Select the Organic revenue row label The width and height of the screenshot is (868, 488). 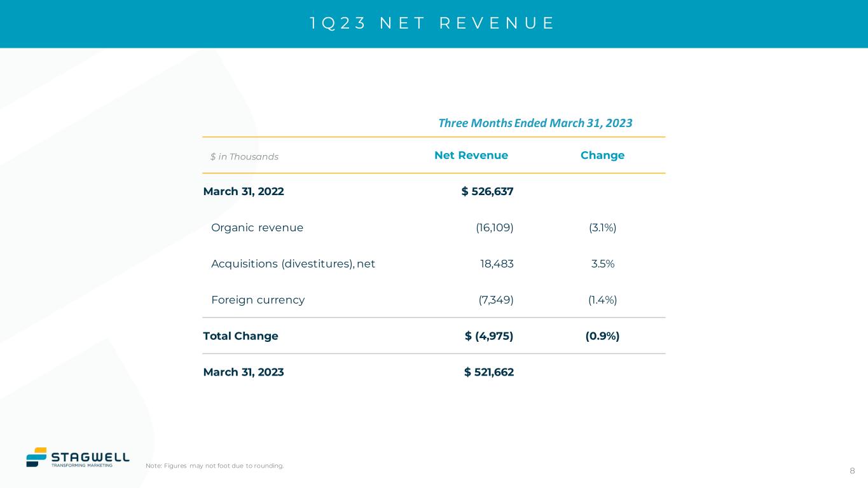tap(257, 228)
